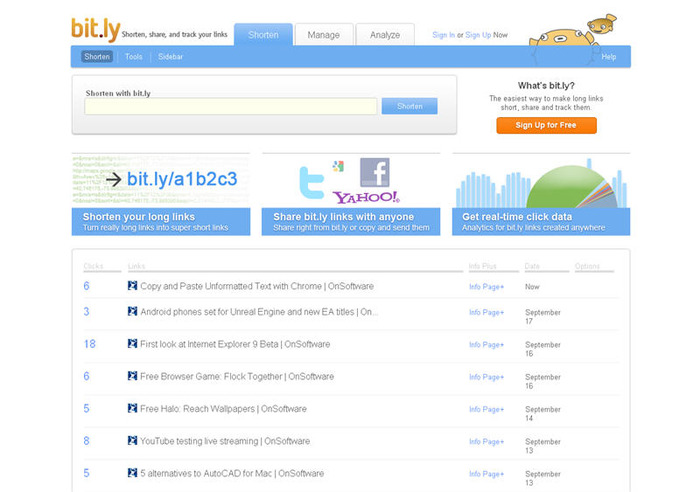Click the 18 clicks count

pyautogui.click(x=89, y=344)
